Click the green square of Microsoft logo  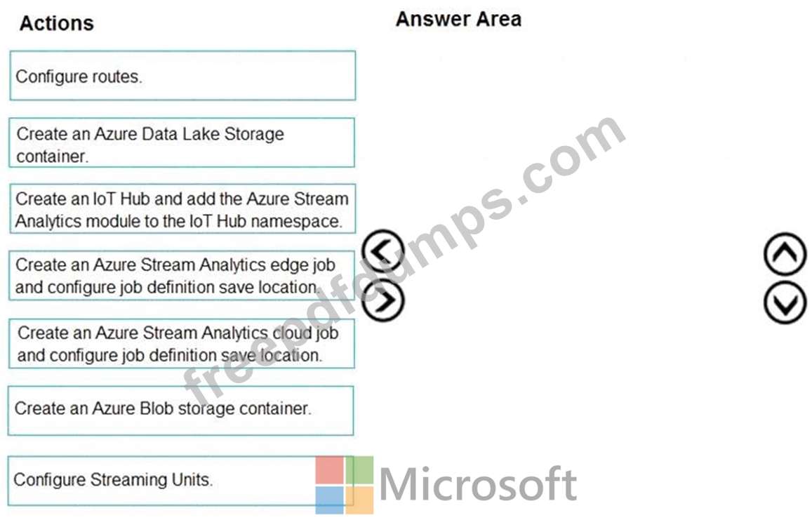point(359,469)
